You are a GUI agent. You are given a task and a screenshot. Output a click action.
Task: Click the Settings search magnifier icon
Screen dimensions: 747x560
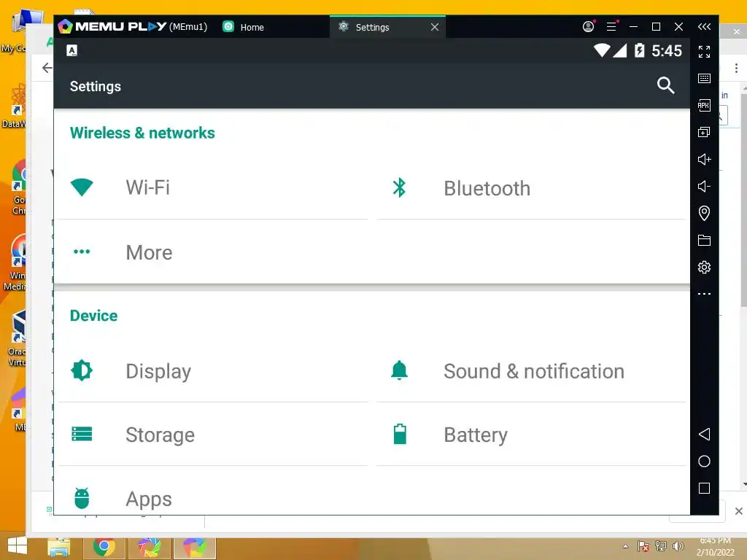pos(665,86)
